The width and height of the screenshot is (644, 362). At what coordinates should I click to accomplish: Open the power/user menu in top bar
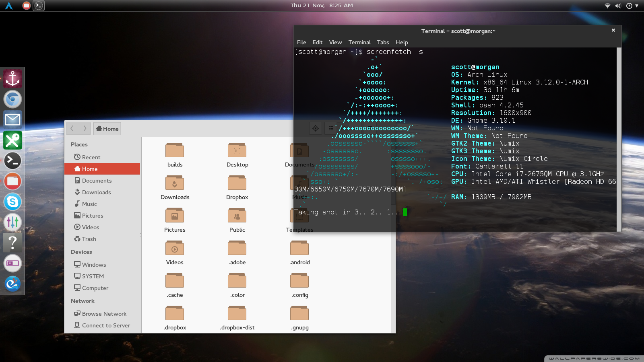pyautogui.click(x=632, y=6)
